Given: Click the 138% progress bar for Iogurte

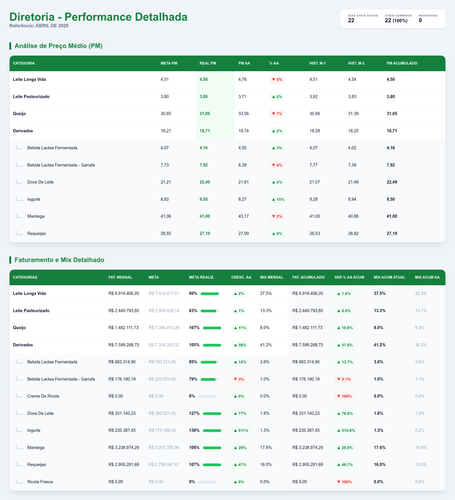Looking at the screenshot, I should click(x=212, y=431).
